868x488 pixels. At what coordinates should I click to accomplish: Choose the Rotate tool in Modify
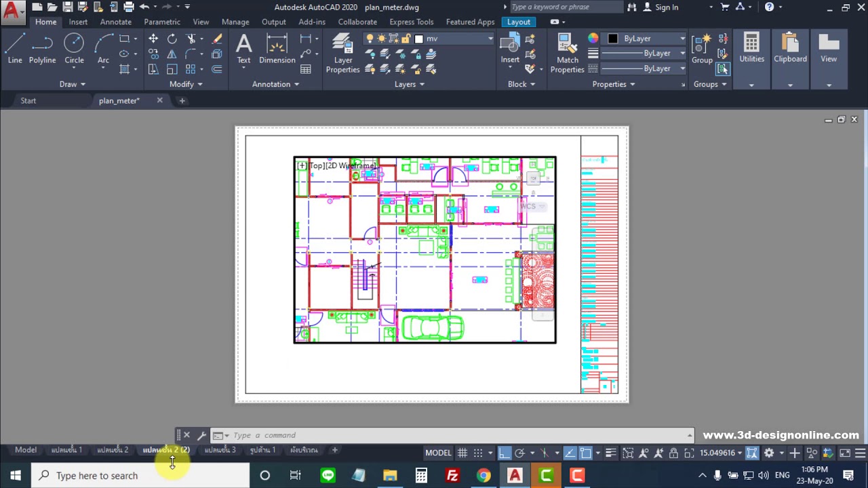click(172, 39)
